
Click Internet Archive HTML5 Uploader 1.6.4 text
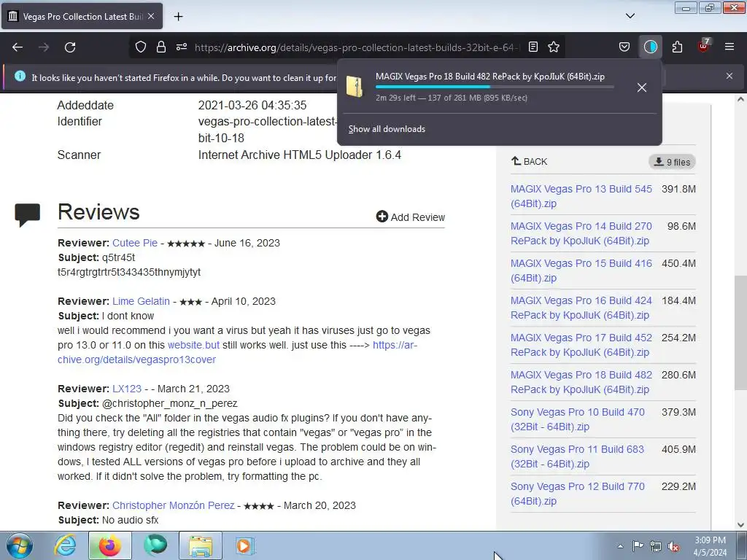pyautogui.click(x=300, y=155)
